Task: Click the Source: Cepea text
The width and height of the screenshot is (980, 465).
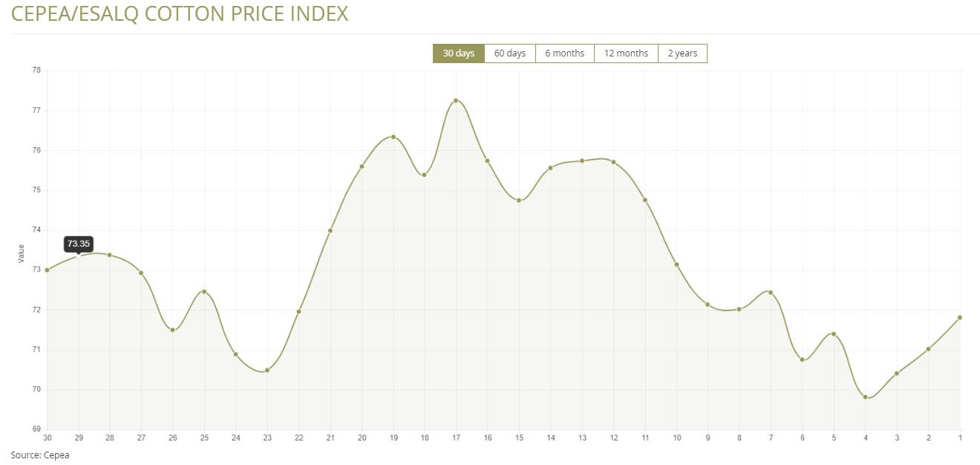Action: [40, 455]
